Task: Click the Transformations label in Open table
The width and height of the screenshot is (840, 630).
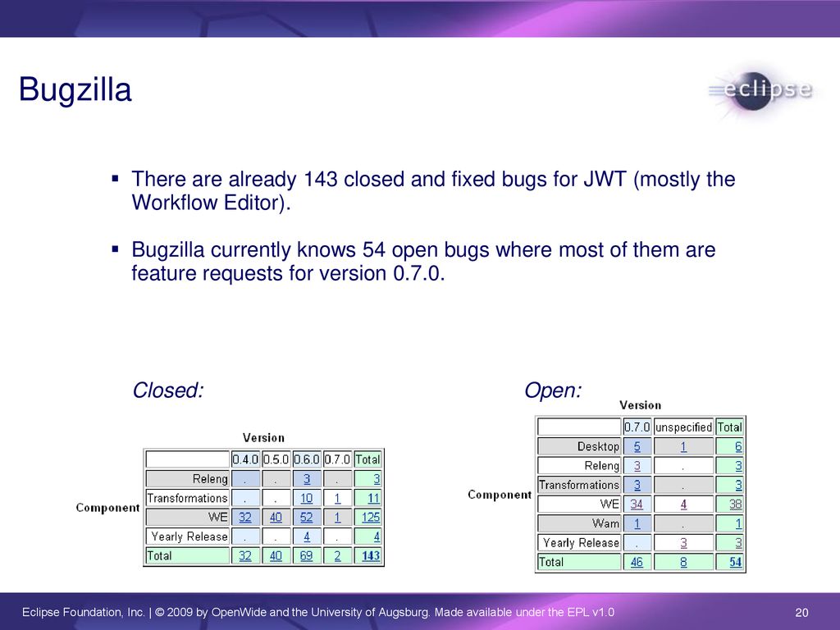Action: click(578, 486)
